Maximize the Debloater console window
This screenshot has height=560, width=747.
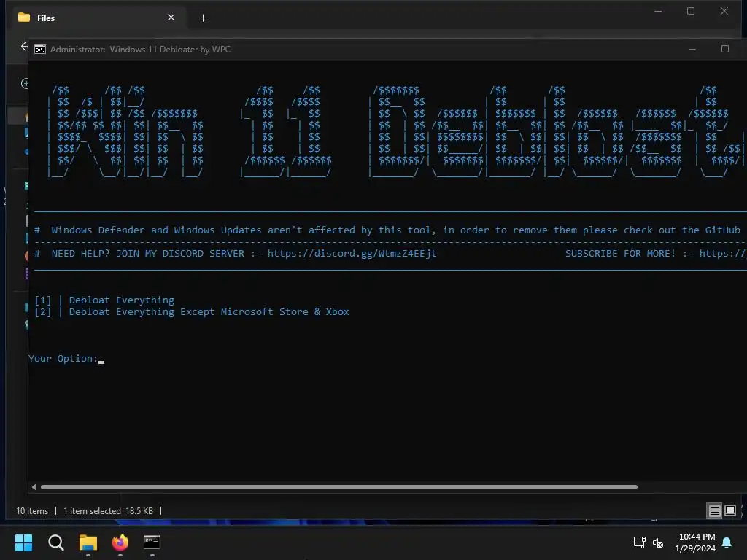[725, 49]
